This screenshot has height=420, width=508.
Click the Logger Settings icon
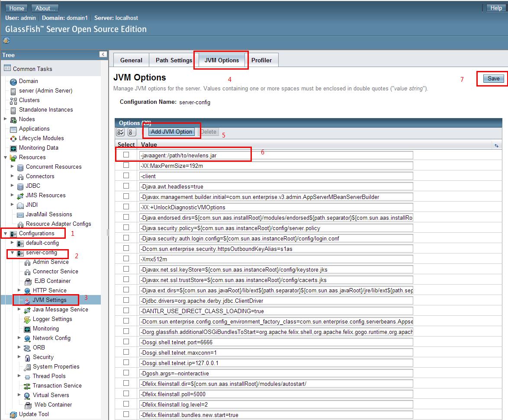point(27,320)
